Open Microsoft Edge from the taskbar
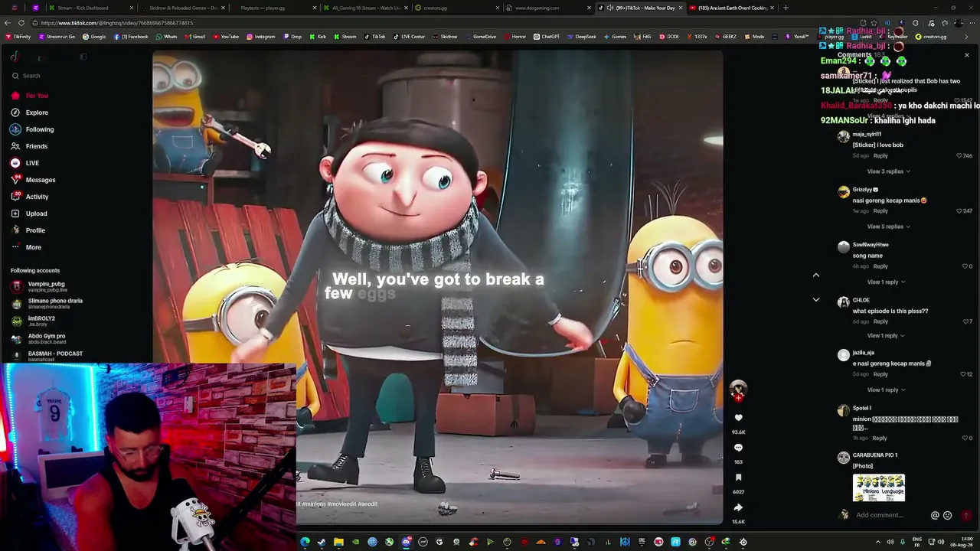 (x=305, y=543)
